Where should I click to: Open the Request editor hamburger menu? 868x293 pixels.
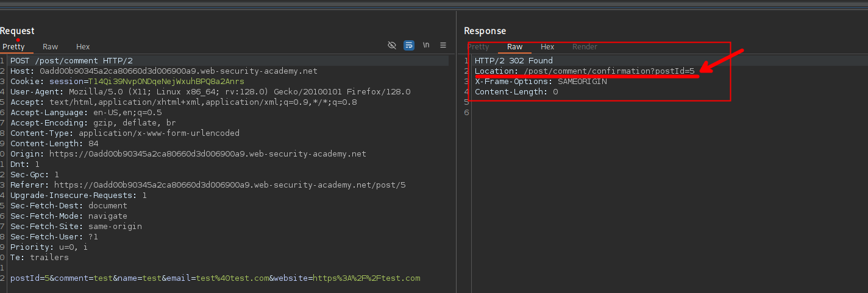click(x=443, y=46)
